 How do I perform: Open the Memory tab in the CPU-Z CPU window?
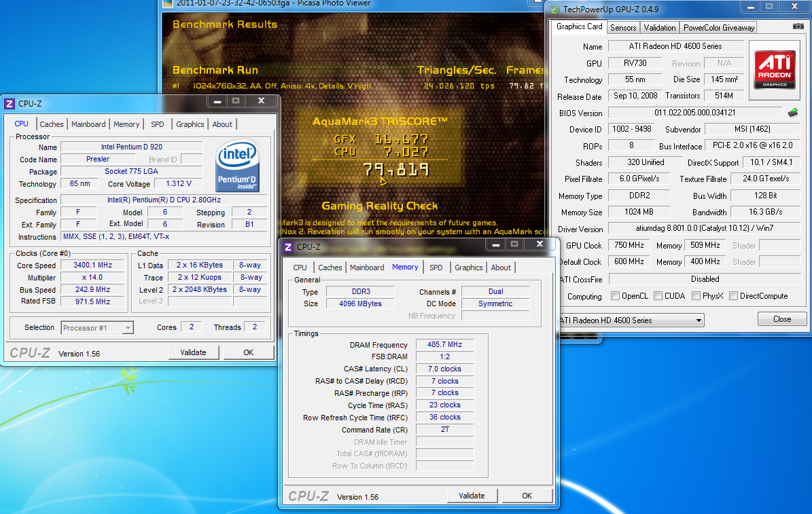pos(126,124)
